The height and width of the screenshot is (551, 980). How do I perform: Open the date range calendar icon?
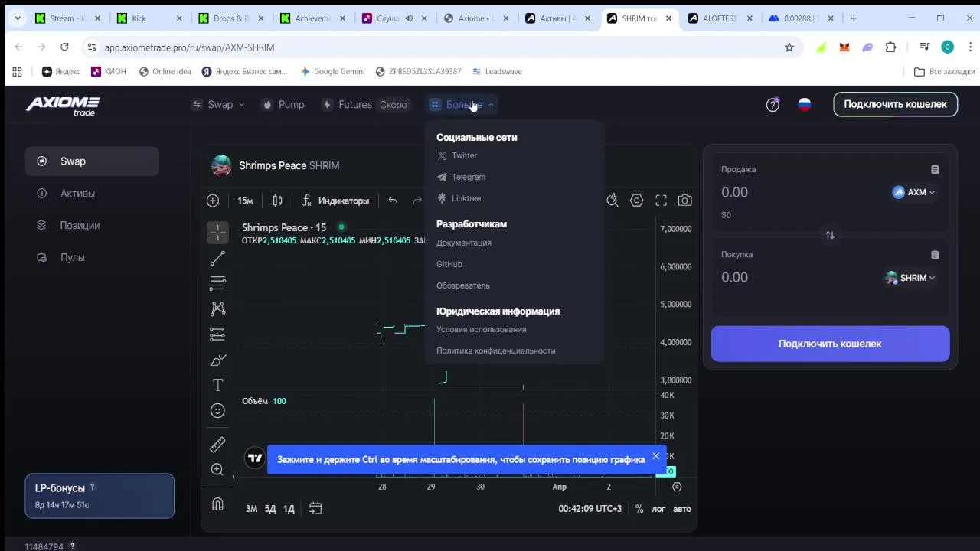click(315, 509)
